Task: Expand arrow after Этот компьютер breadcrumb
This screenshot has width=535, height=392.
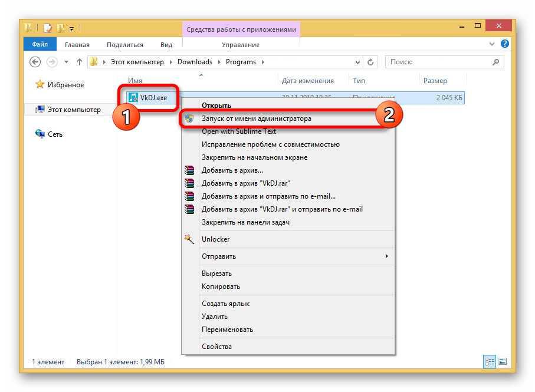Action: pyautogui.click(x=170, y=62)
